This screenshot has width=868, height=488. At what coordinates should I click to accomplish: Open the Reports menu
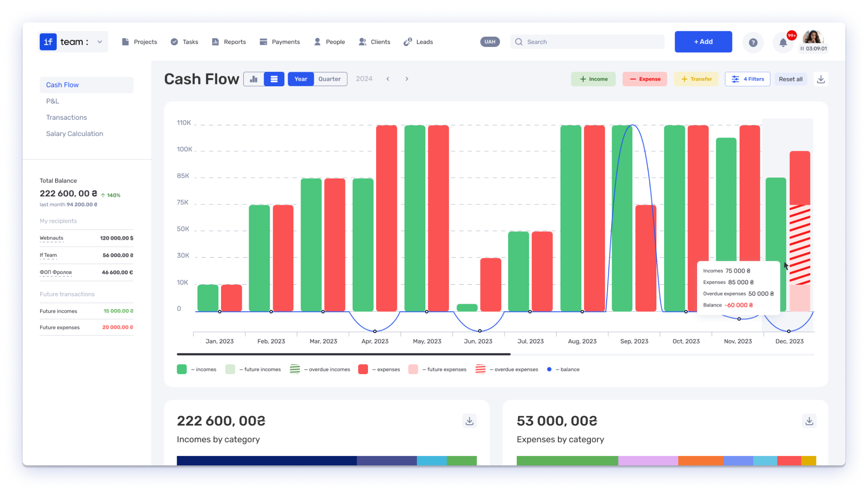tap(229, 42)
